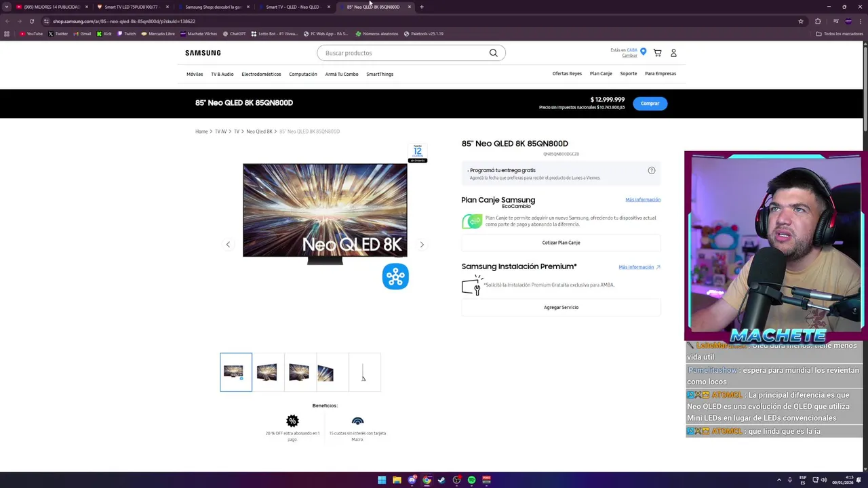Click the premium installation drill icon
The width and height of the screenshot is (868, 488).
471,286
